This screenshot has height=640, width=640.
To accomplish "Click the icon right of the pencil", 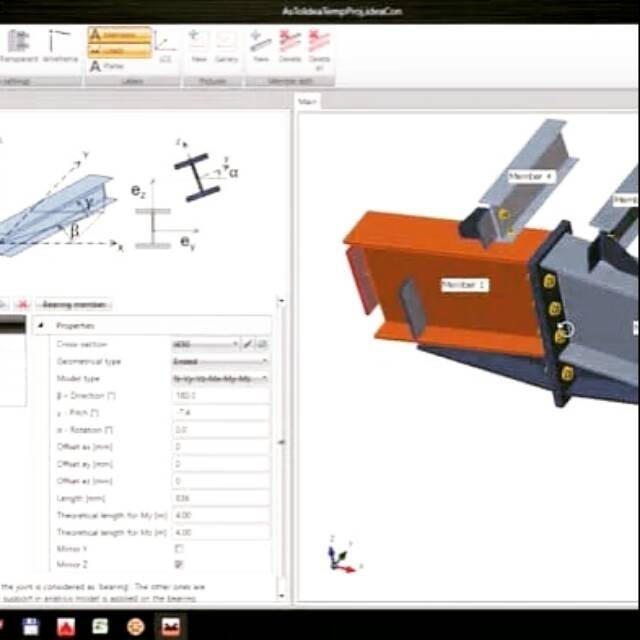I will (262, 344).
